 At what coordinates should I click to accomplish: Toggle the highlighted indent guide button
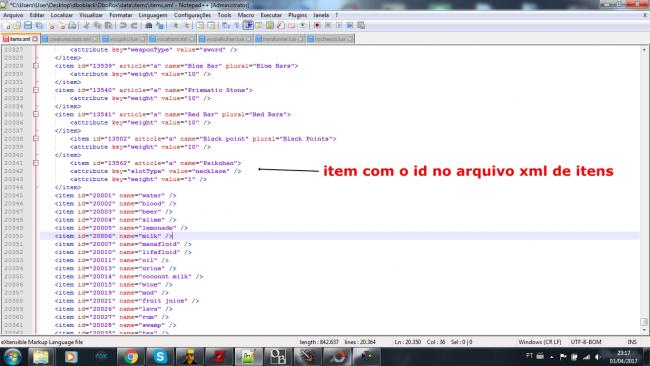coord(248,26)
